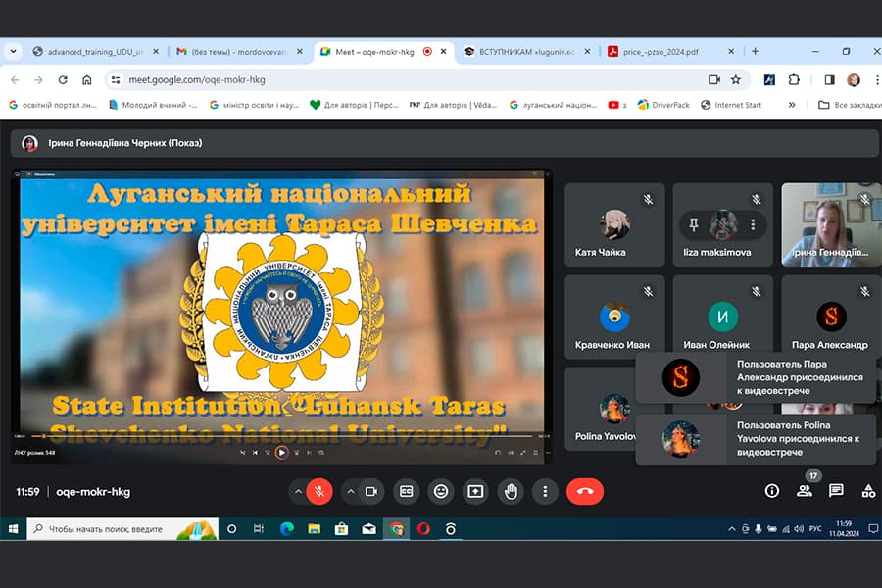The image size is (882, 588).
Task: Go to the browser home page
Action: point(86,80)
